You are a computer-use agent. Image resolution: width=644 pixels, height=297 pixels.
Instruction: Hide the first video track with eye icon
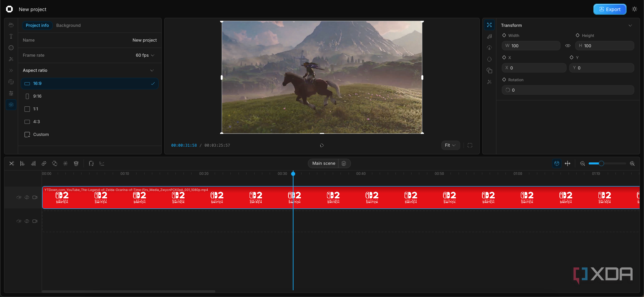pyautogui.click(x=27, y=197)
